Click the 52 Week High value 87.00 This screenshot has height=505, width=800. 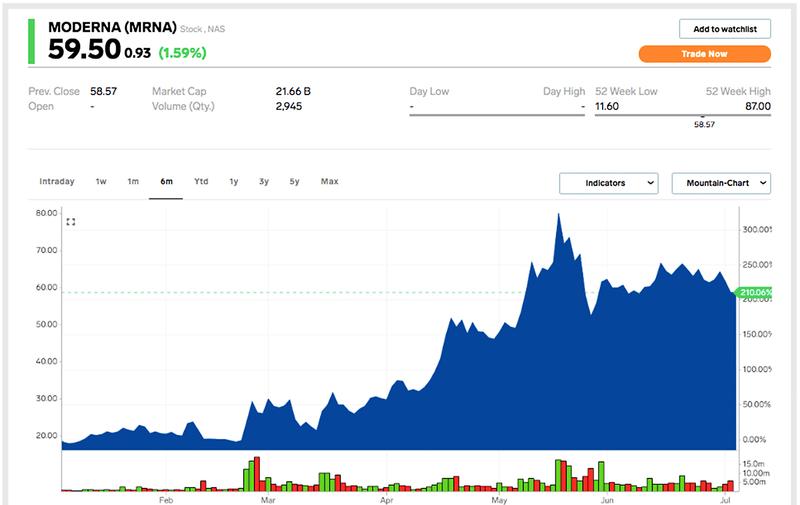point(758,106)
